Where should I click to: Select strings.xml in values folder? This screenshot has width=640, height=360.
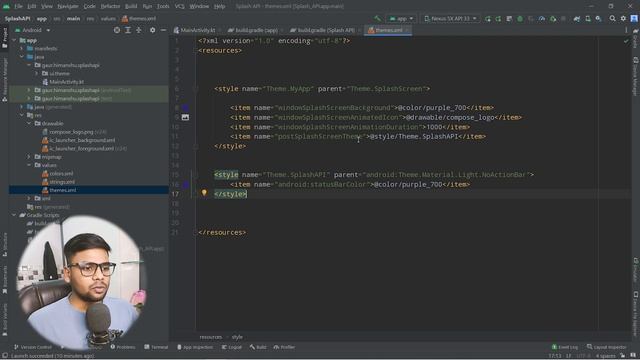[62, 182]
